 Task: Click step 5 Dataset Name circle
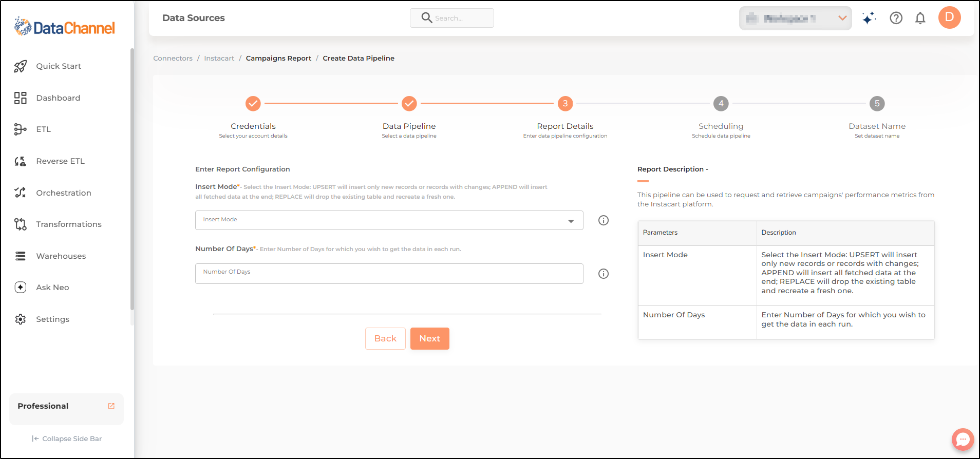coord(877,104)
